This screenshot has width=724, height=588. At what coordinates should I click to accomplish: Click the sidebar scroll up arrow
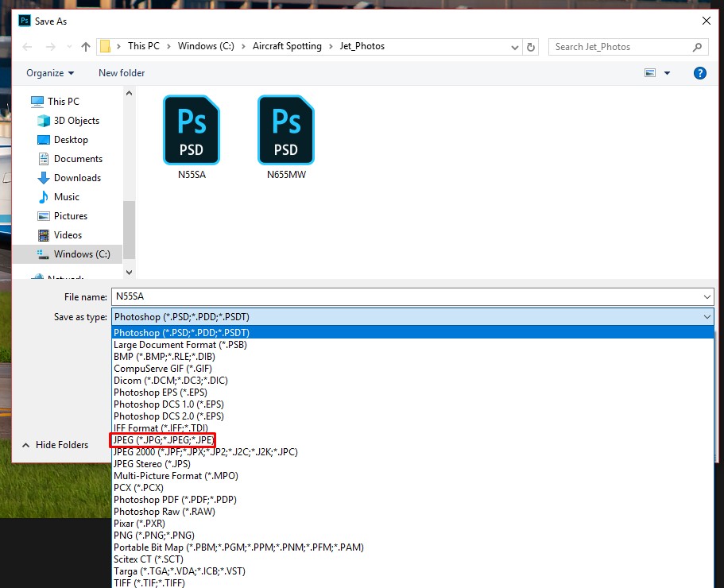130,93
